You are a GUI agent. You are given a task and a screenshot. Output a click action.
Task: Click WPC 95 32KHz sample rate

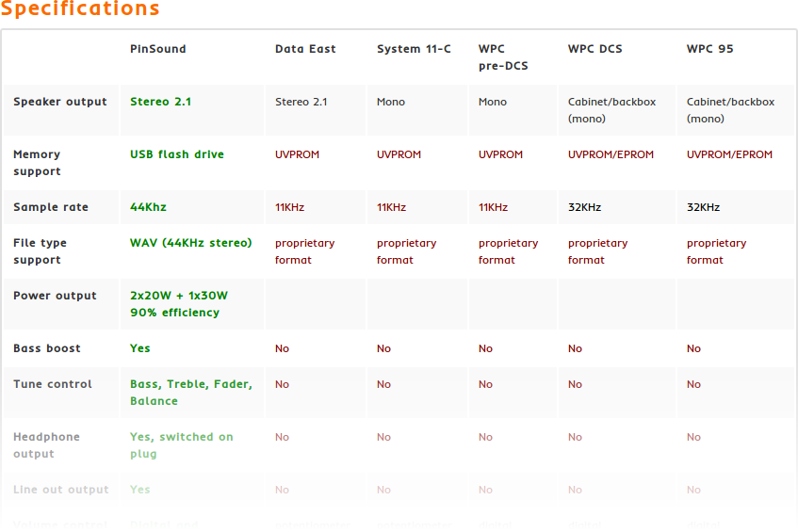703,207
